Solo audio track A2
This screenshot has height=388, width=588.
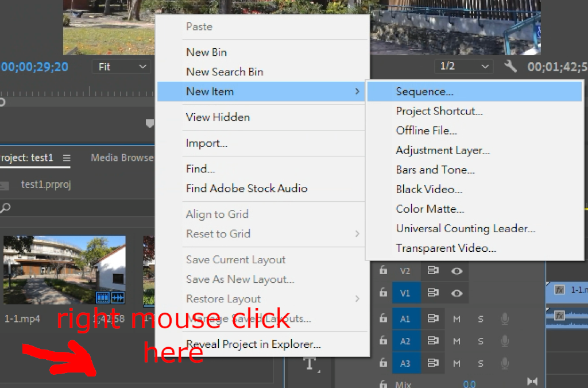pyautogui.click(x=481, y=341)
